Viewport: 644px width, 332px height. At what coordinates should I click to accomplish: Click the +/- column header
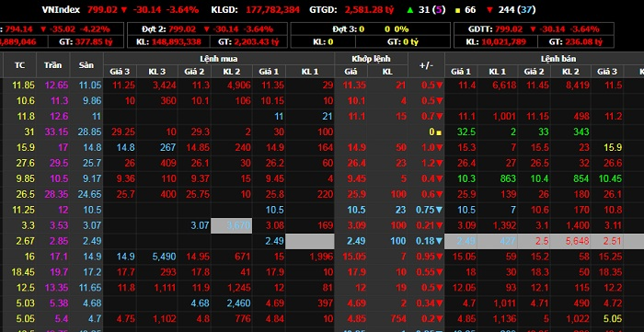426,65
